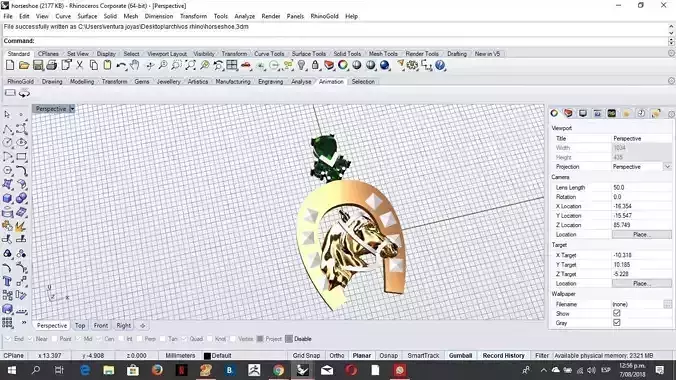Image resolution: width=676 pixels, height=380 pixels.
Task: Toggle the End osnap checkbox
Action: tap(7, 339)
